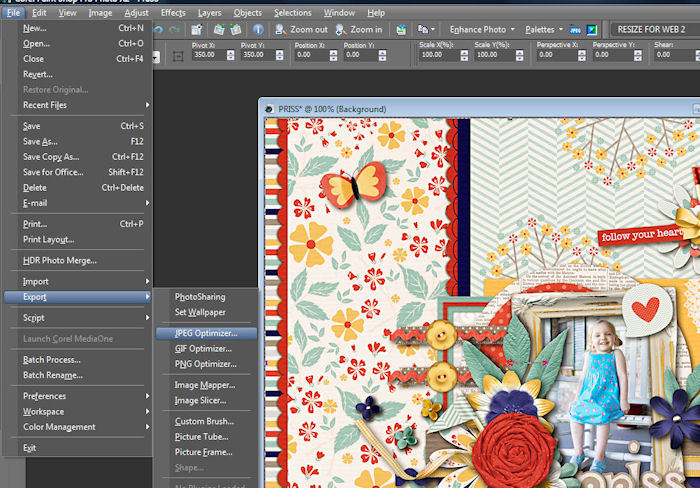
Task: Click the Perspective Y spinner arrows
Action: pos(638,55)
